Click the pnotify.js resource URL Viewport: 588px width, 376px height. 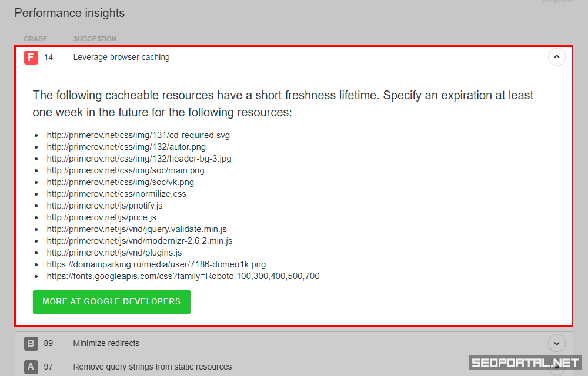tap(105, 206)
